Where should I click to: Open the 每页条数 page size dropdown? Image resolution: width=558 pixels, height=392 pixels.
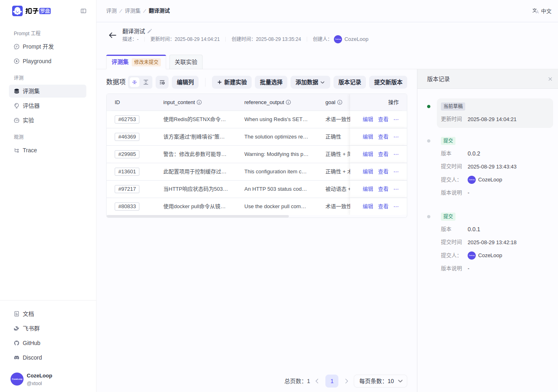click(x=380, y=381)
